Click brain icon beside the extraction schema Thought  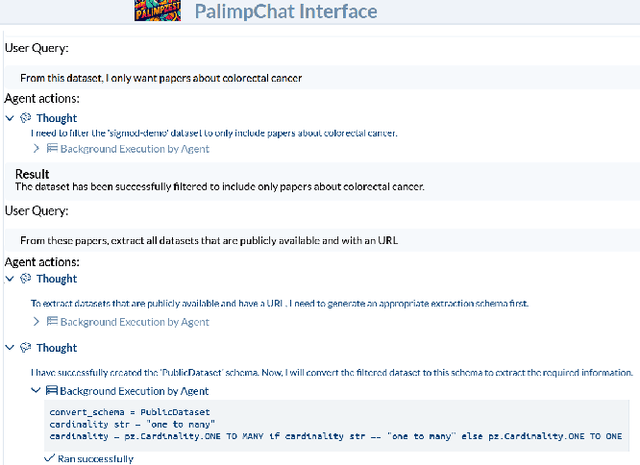(x=26, y=279)
